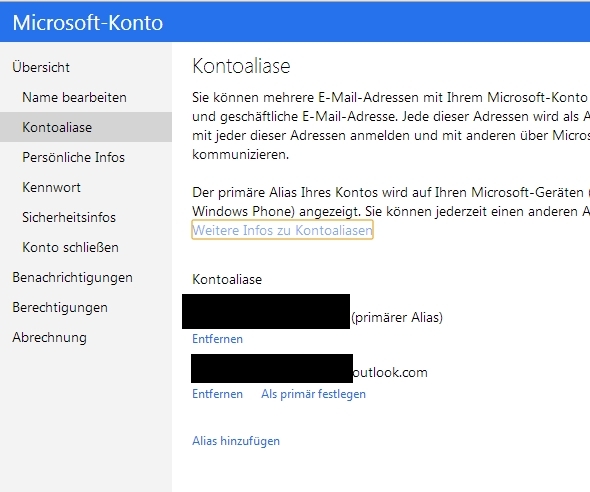This screenshot has height=492, width=590.
Task: Open Benachrichtigungen in the sidebar
Action: coord(72,278)
